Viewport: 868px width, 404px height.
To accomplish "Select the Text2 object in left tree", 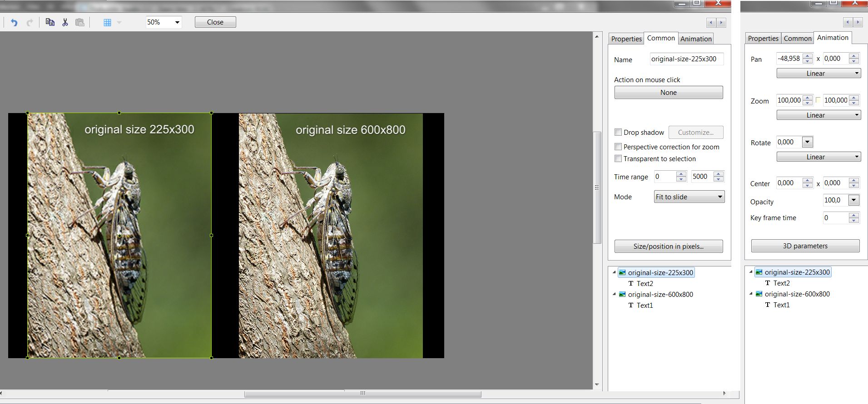I will (x=644, y=284).
